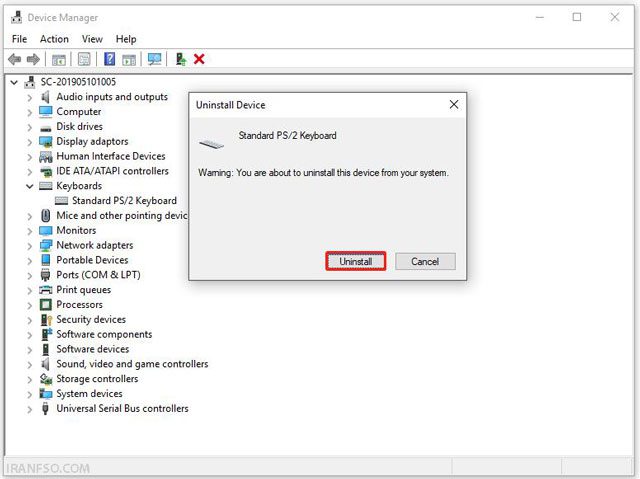Expand the Network adapters chevron
Image resolution: width=640 pixels, height=479 pixels.
click(x=29, y=246)
